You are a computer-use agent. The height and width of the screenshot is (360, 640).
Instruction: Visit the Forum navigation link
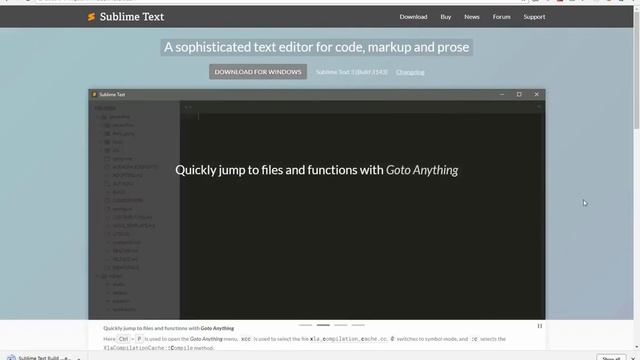(501, 17)
